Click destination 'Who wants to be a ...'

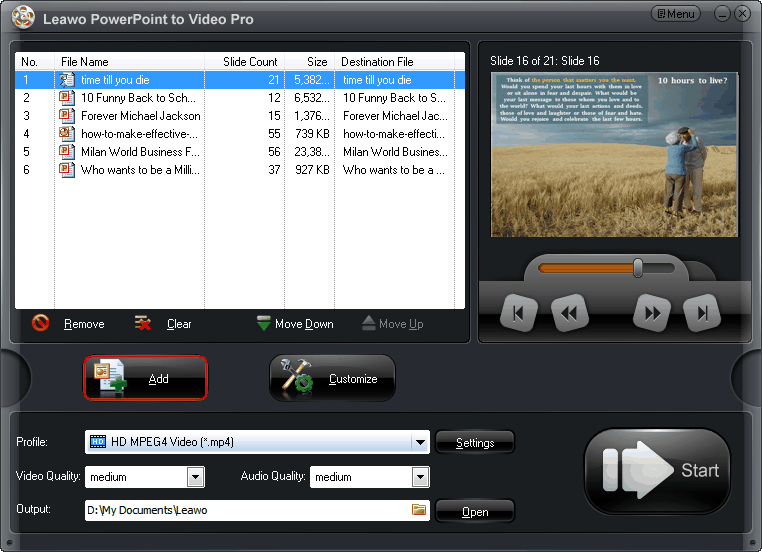point(394,170)
